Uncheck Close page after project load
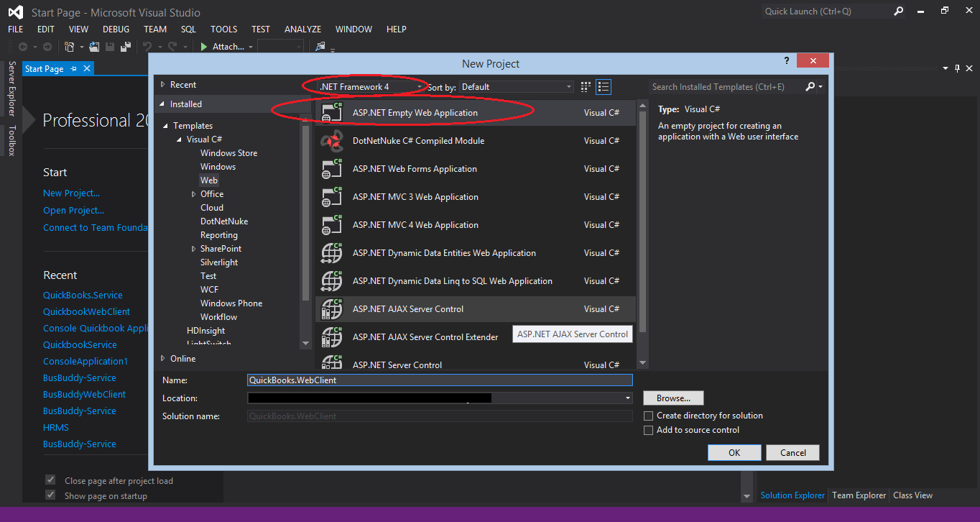 coord(50,480)
